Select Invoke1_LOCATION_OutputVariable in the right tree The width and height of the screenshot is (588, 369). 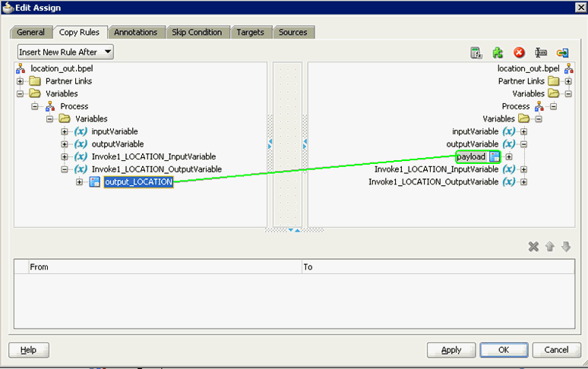[434, 181]
